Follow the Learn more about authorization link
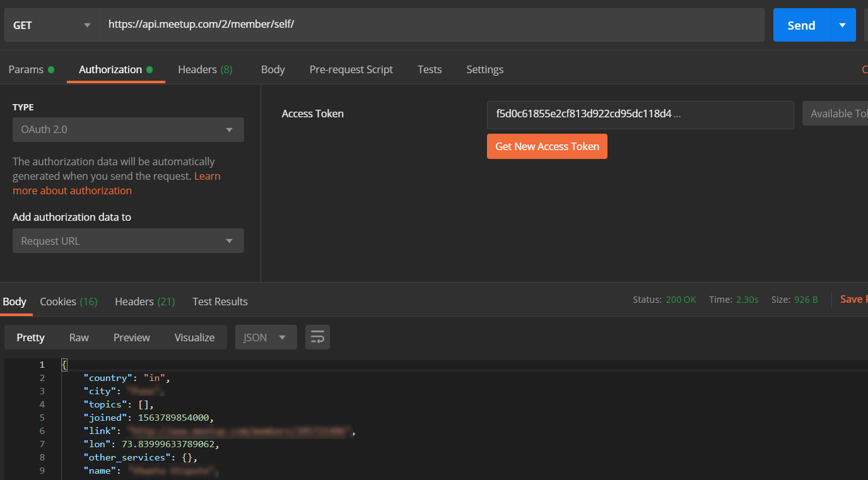The image size is (868, 480). [117, 184]
